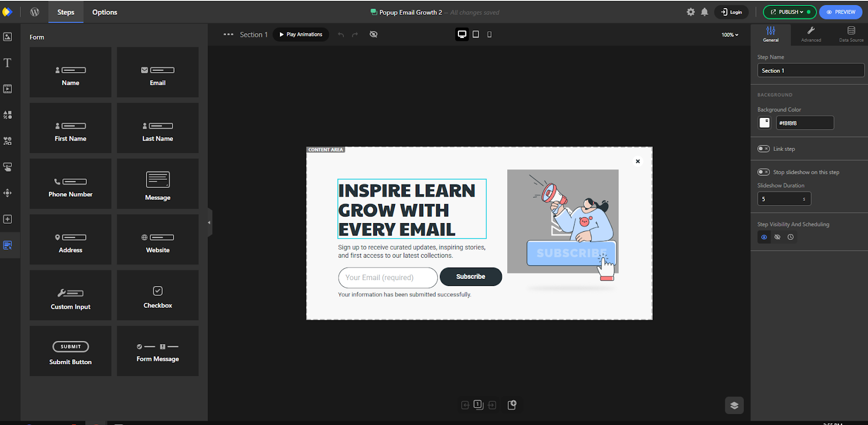Add the Submit Button element

71,351
